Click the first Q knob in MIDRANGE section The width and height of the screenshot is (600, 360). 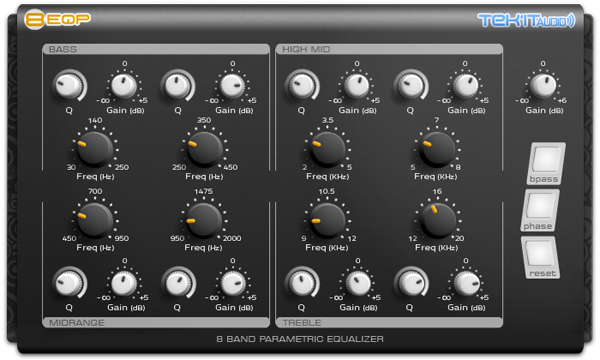point(69,283)
